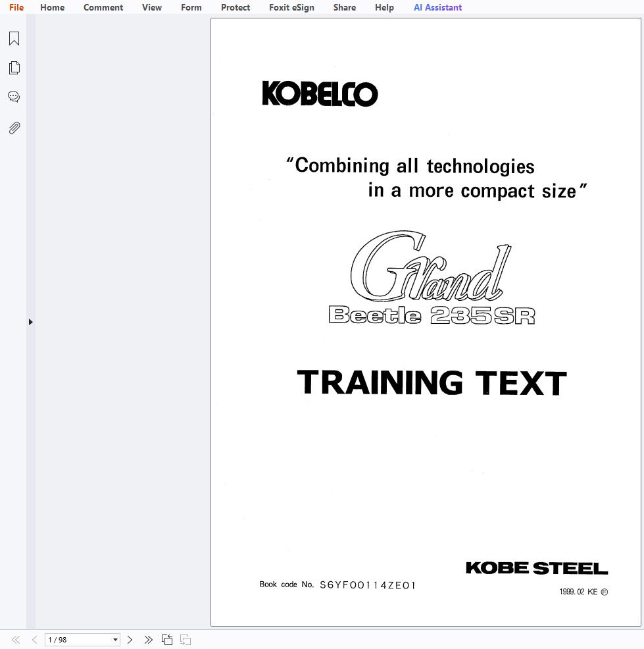644x649 pixels.
Task: Click the KOBELCO logo on the page
Action: click(320, 93)
